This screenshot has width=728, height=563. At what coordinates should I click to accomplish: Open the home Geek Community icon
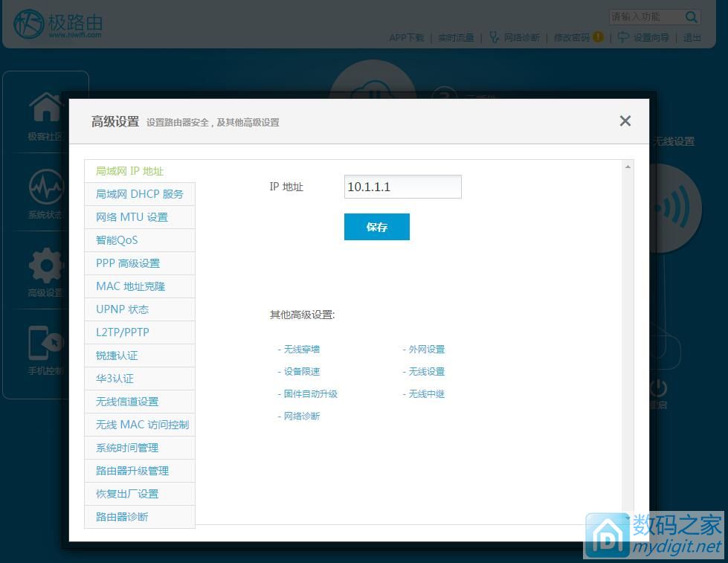(45, 107)
